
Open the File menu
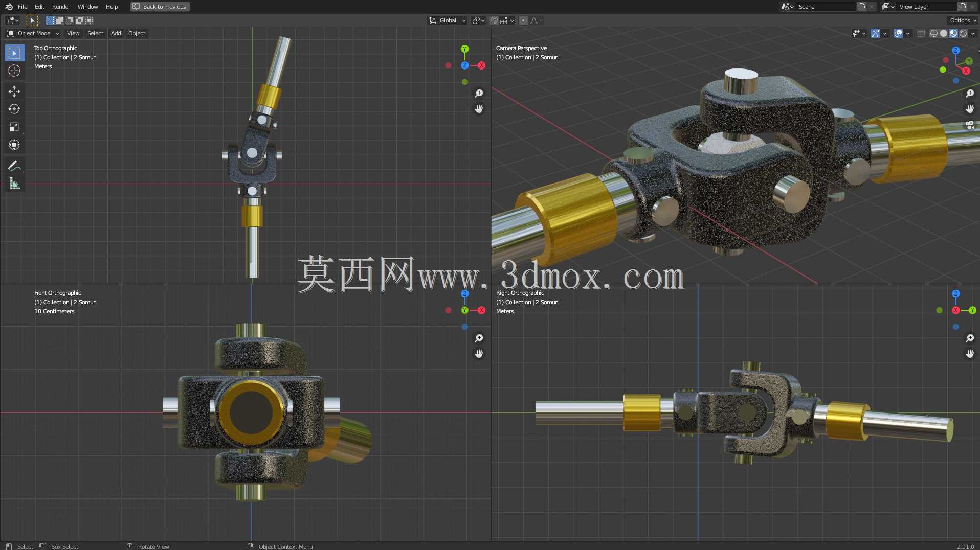point(23,7)
